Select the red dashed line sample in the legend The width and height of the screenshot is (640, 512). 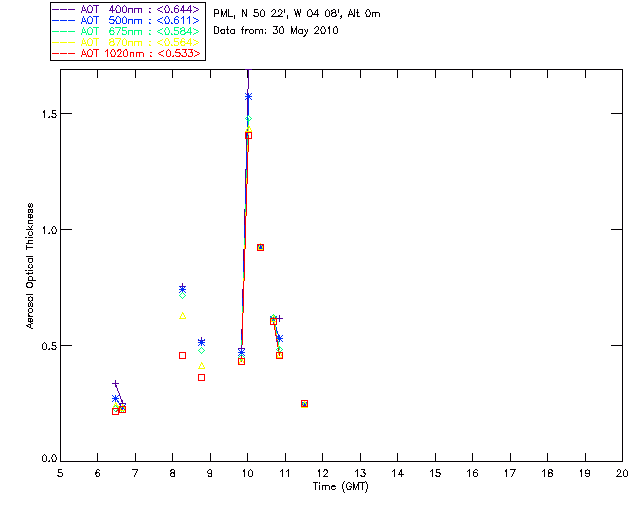(x=64, y=54)
